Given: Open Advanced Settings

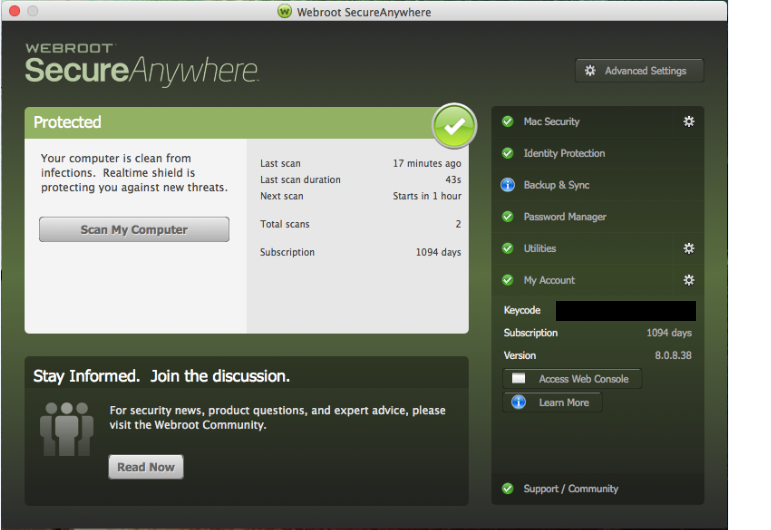Looking at the screenshot, I should point(639,71).
